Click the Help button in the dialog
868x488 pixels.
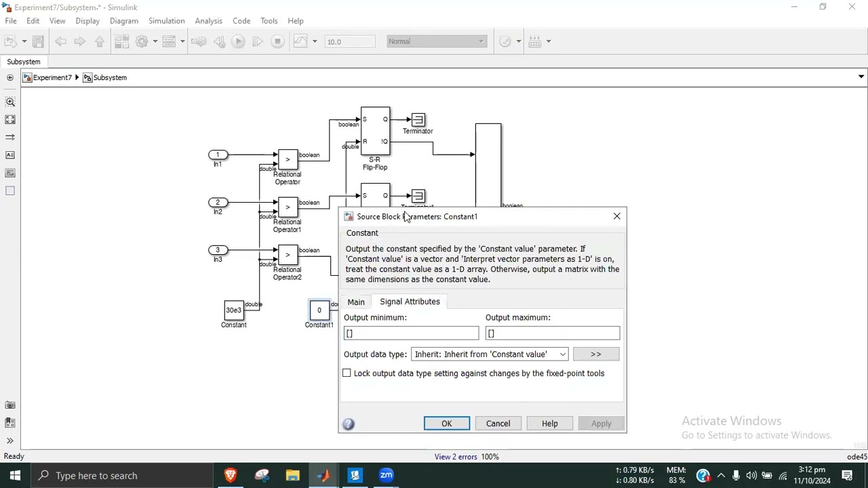[x=550, y=424]
